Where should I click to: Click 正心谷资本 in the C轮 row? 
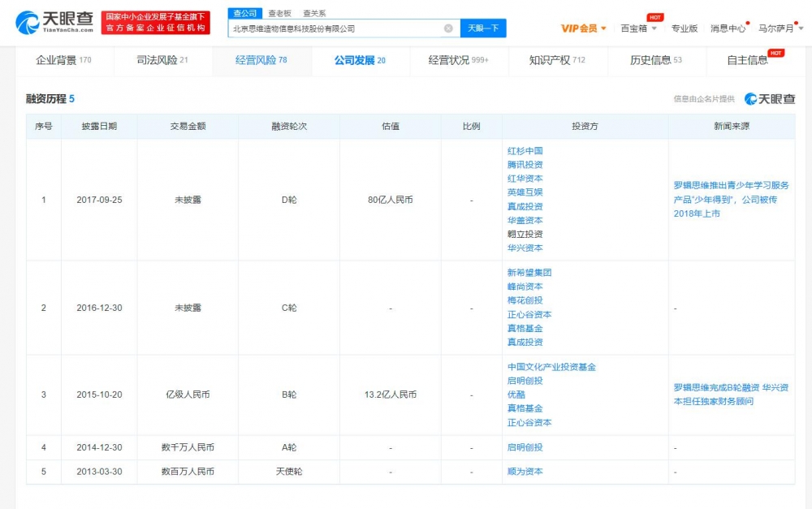coord(529,314)
